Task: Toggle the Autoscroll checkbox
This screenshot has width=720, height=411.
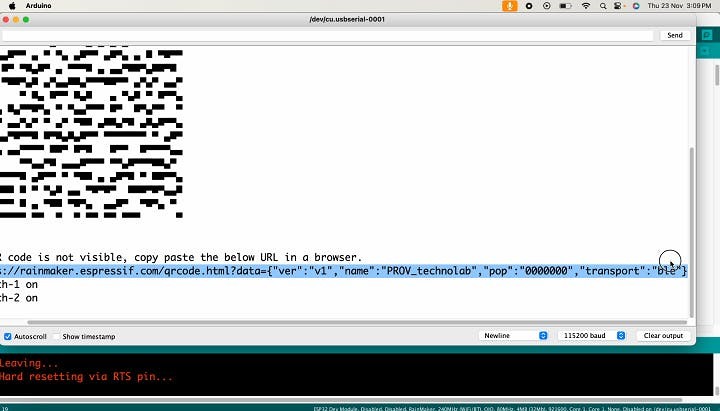Action: point(7,337)
